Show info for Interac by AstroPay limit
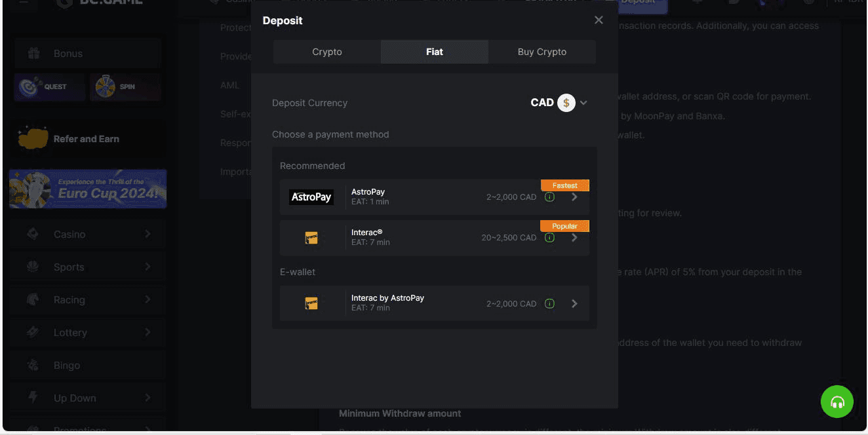This screenshot has height=435, width=868. [x=549, y=303]
